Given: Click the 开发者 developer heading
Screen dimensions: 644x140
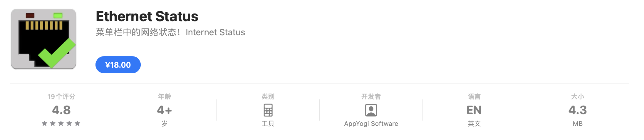Looking at the screenshot, I should pyautogui.click(x=371, y=96).
